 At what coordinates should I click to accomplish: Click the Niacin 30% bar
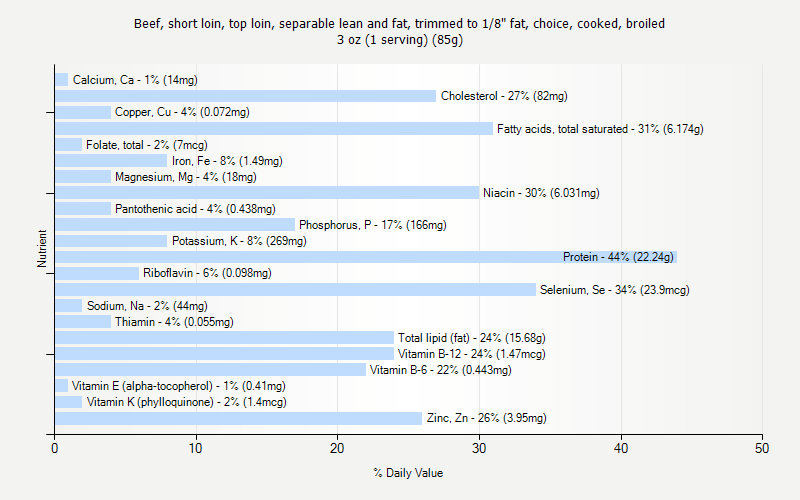click(267, 193)
